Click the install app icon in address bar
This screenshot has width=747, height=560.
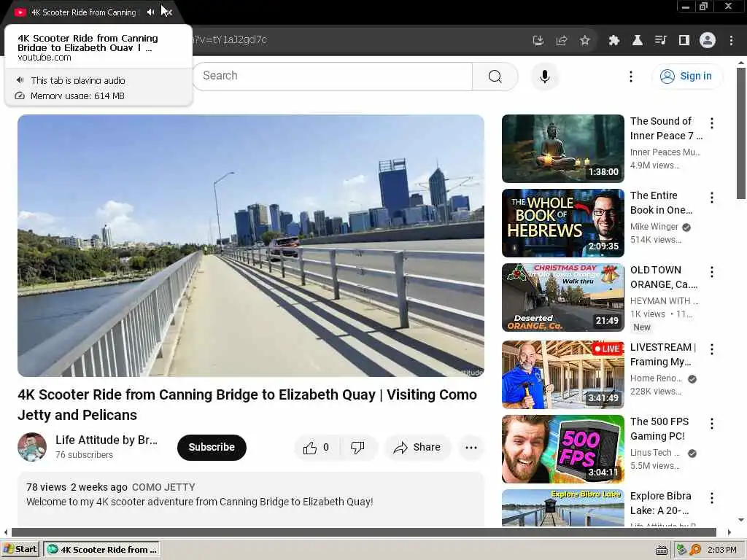click(x=538, y=41)
